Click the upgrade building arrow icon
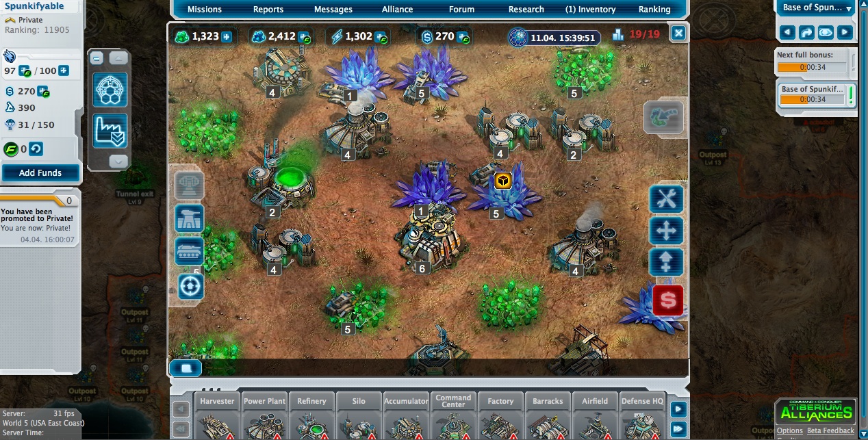The height and width of the screenshot is (440, 868). (x=666, y=263)
